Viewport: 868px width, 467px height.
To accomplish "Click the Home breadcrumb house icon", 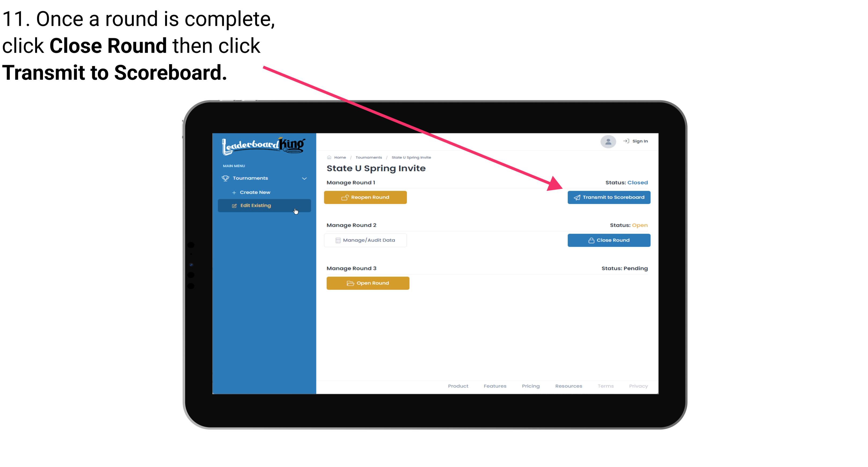I will pos(329,157).
